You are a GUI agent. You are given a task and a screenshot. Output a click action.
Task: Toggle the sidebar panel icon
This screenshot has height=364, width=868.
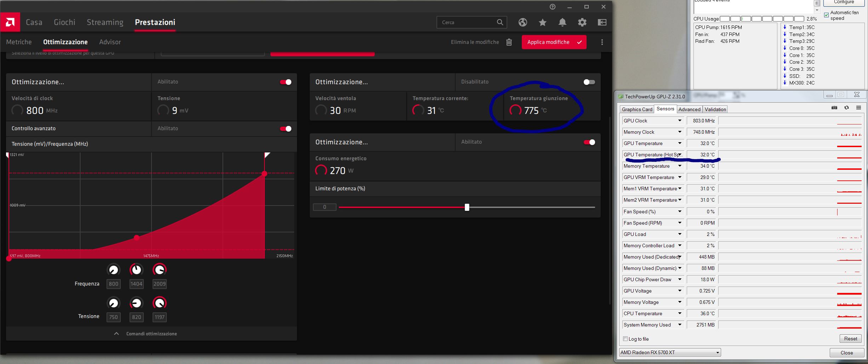point(602,22)
